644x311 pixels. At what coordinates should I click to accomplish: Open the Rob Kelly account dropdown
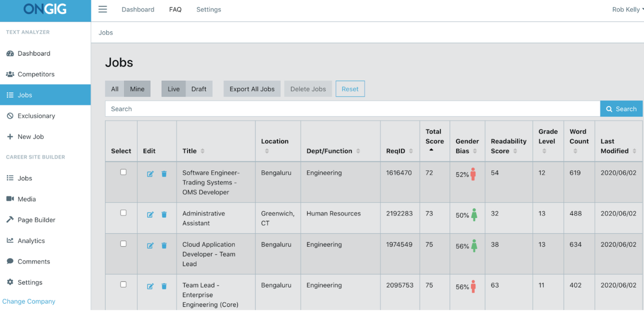[627, 9]
